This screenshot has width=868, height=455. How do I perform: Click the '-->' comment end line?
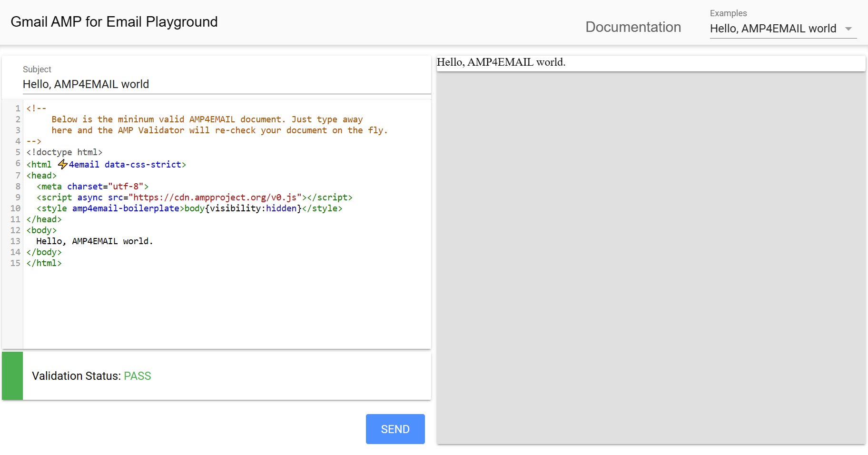tap(34, 141)
